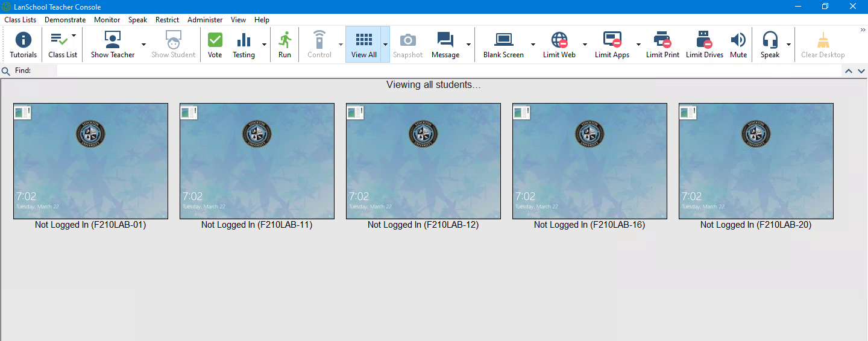Toggle the View All grid button

pyautogui.click(x=363, y=45)
